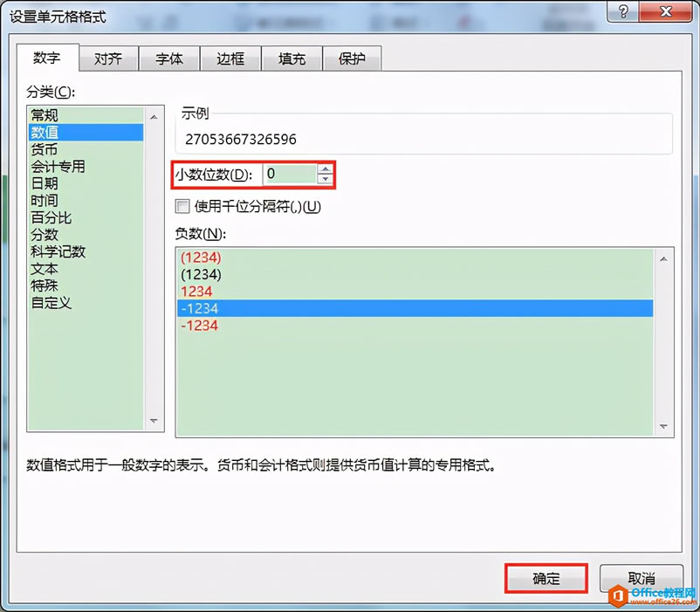Click negative list scroll down arrow

[663, 426]
